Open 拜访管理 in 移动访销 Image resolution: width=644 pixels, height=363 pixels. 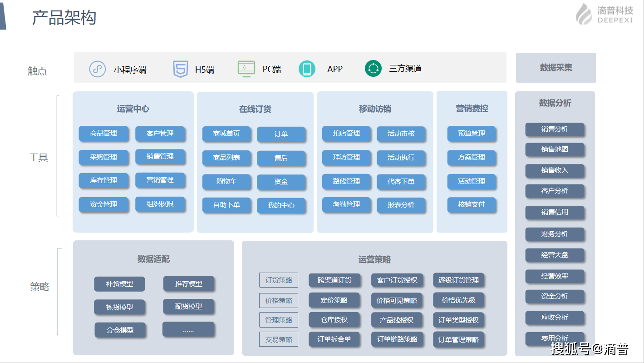coord(346,157)
